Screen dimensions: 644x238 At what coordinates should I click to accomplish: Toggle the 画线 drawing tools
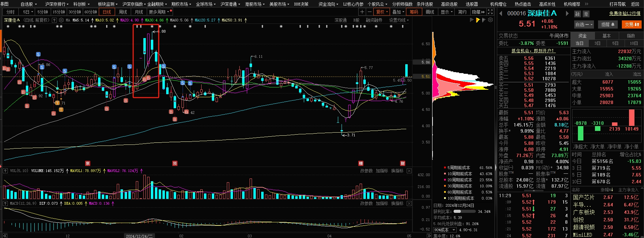pos(430,12)
